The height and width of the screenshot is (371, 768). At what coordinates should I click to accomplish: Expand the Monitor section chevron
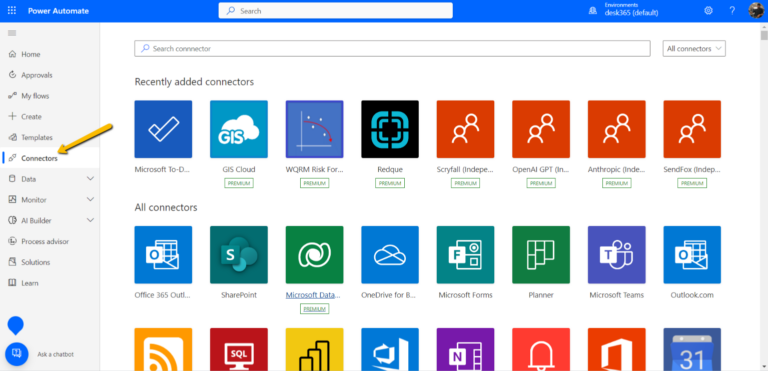click(91, 199)
